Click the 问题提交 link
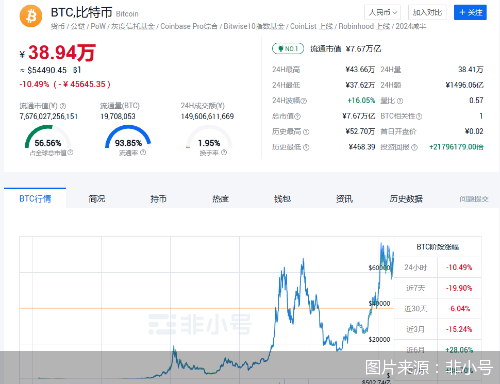Screen dimensions: 500x384 [x=474, y=199]
